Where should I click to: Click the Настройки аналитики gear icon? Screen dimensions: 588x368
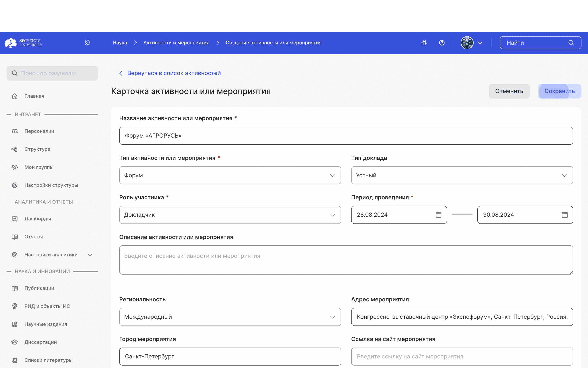(x=14, y=255)
